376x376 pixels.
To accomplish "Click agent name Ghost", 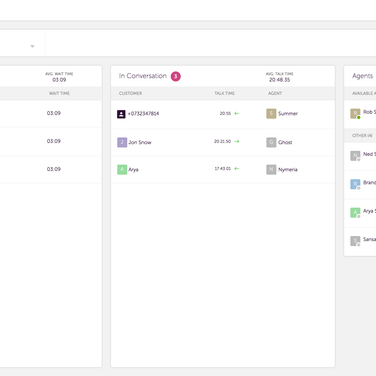I will (285, 142).
